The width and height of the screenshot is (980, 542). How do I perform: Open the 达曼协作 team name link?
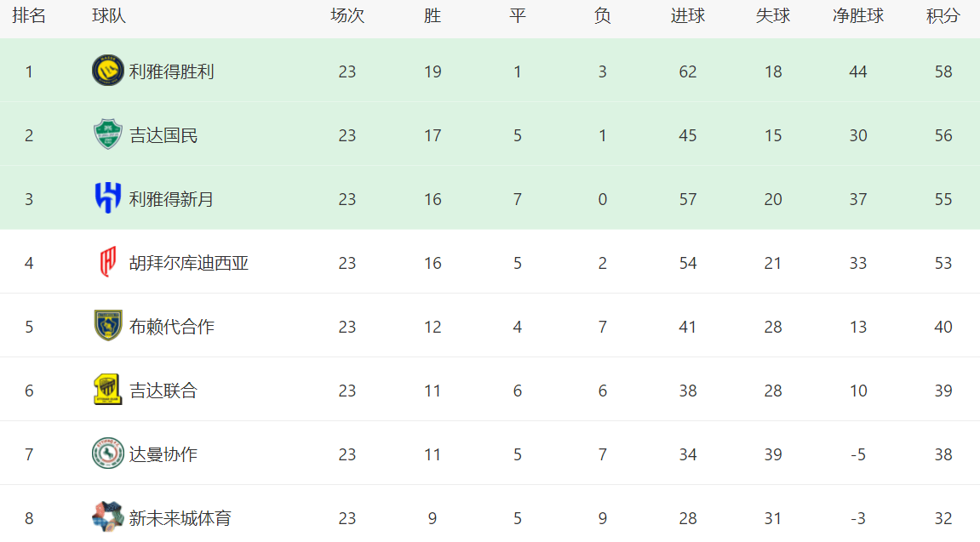[163, 454]
